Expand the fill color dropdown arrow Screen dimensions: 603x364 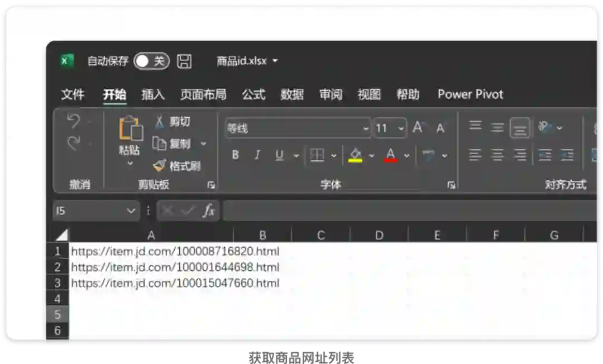[x=371, y=156]
